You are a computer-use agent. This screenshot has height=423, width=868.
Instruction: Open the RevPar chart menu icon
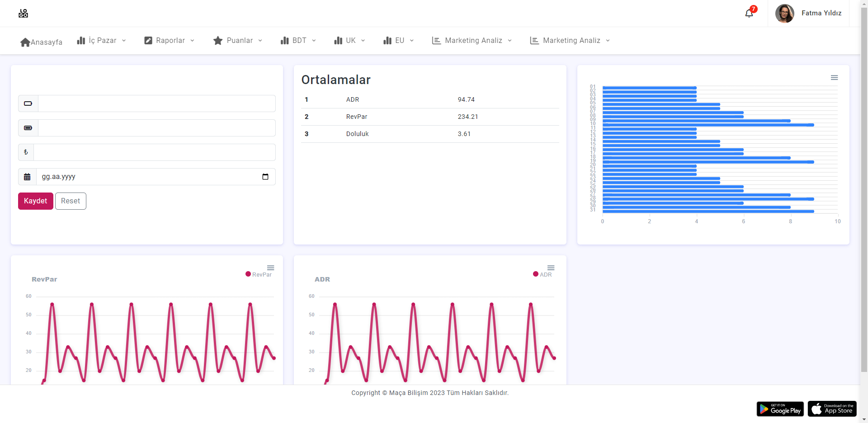270,268
